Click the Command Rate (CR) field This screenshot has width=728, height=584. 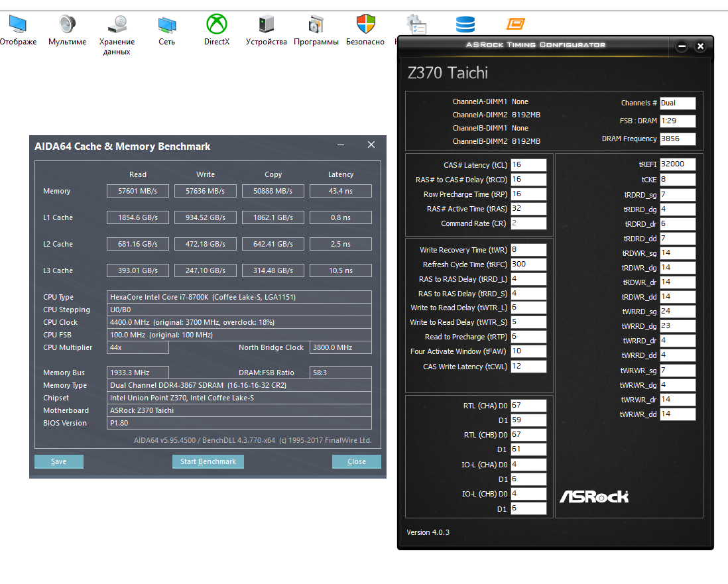528,223
